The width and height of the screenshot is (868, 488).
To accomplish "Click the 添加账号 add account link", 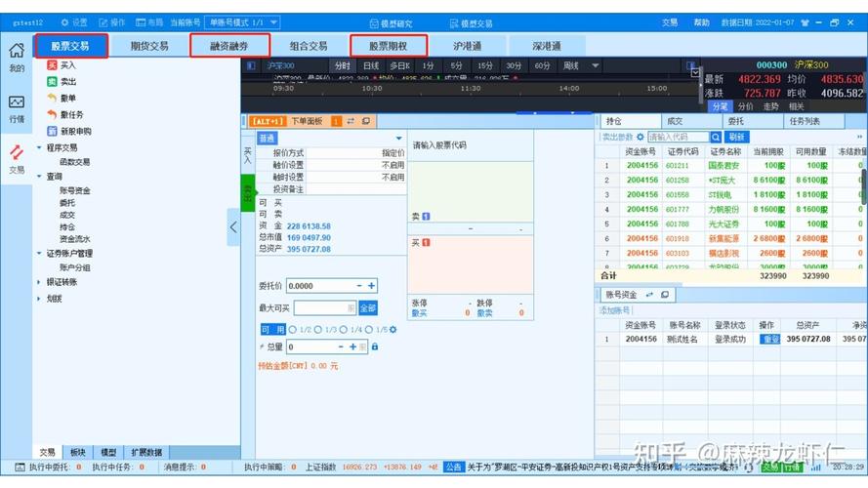I will (614, 310).
